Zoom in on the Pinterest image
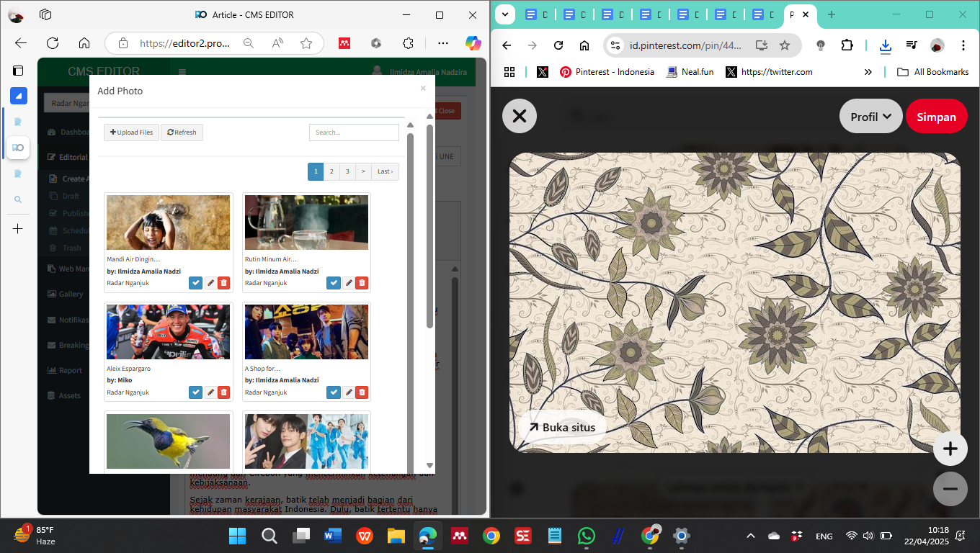The height and width of the screenshot is (553, 980). [950, 449]
